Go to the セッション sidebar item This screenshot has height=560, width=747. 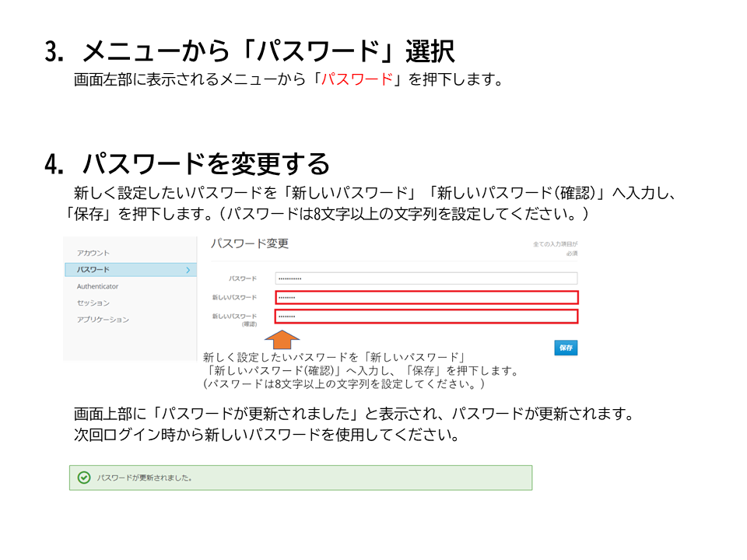93,303
